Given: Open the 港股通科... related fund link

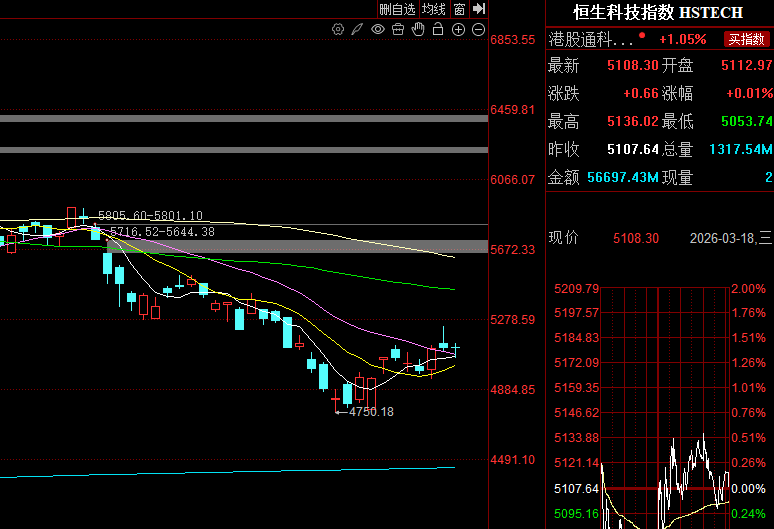Looking at the screenshot, I should pos(591,40).
